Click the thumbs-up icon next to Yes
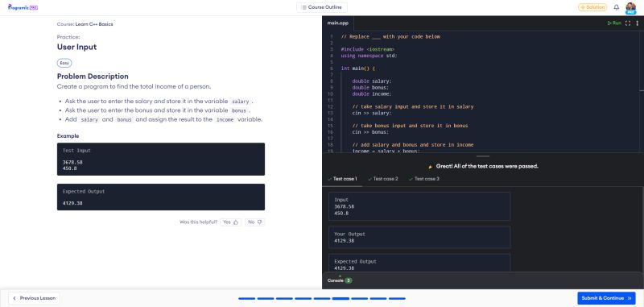 (x=236, y=222)
